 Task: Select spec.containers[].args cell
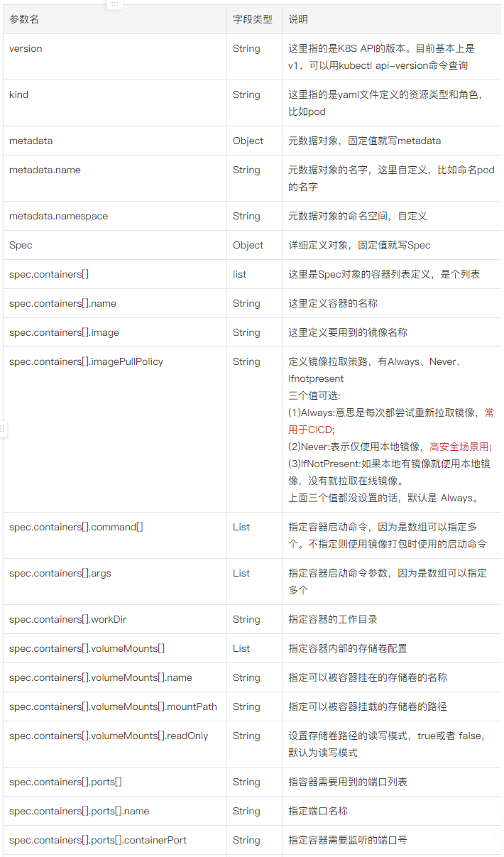[115, 582]
